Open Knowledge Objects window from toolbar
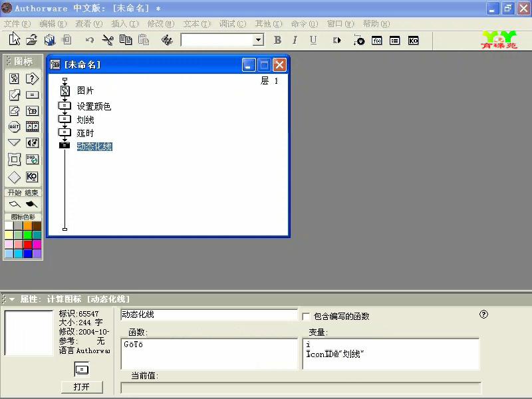Viewport: 532px width, 399px height. pos(413,41)
